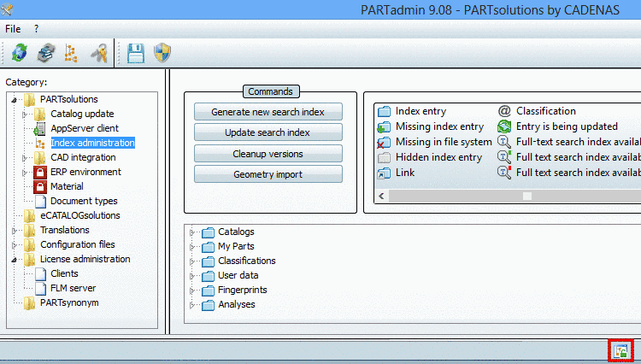The image size is (641, 364).
Task: Select PARTsynonym tree item
Action: tap(69, 302)
